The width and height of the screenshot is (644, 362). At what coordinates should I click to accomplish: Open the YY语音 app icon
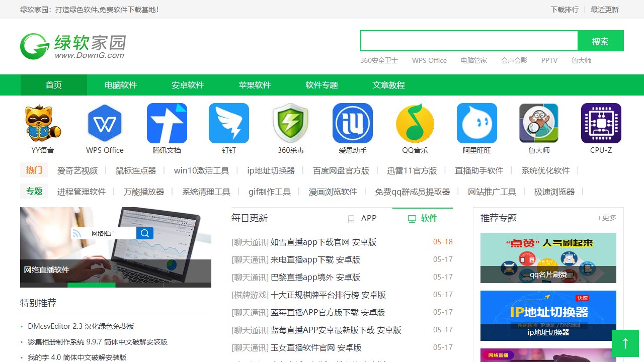pyautogui.click(x=43, y=123)
